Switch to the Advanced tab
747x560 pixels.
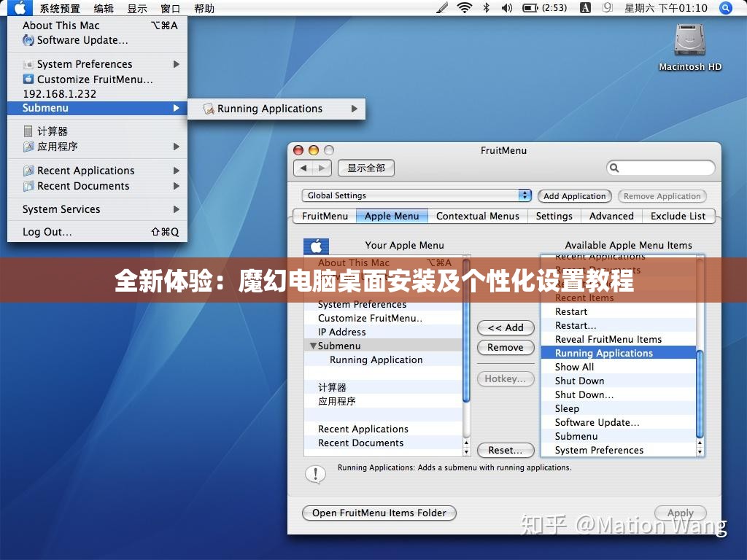click(x=611, y=216)
